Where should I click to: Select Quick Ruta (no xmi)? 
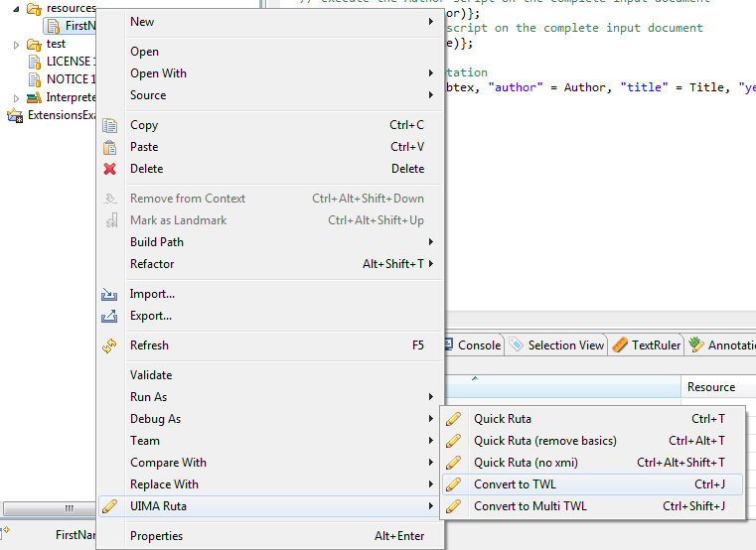(x=526, y=463)
